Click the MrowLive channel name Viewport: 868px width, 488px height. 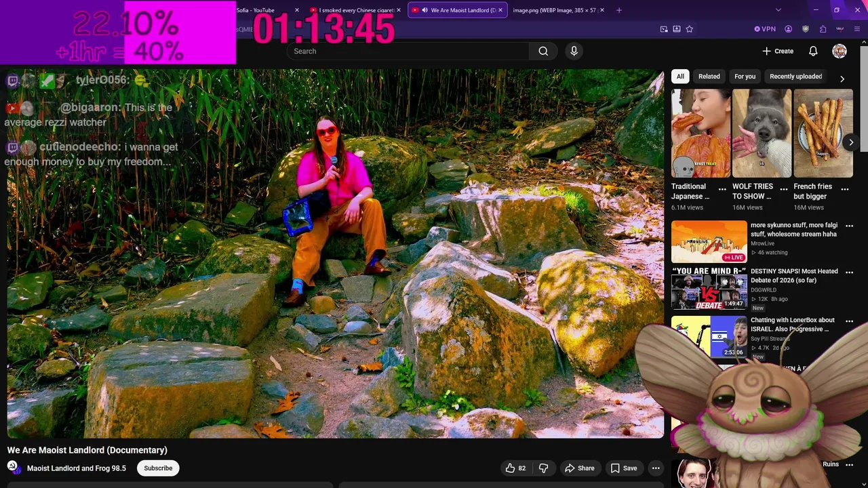[x=762, y=243]
